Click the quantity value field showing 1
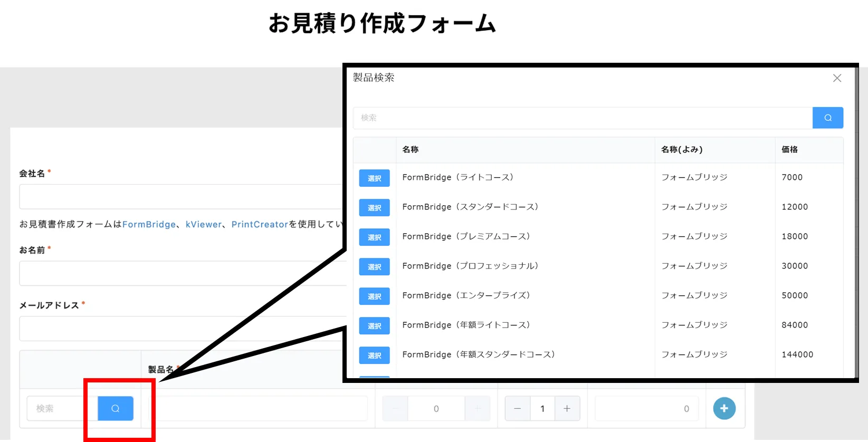 pyautogui.click(x=542, y=409)
